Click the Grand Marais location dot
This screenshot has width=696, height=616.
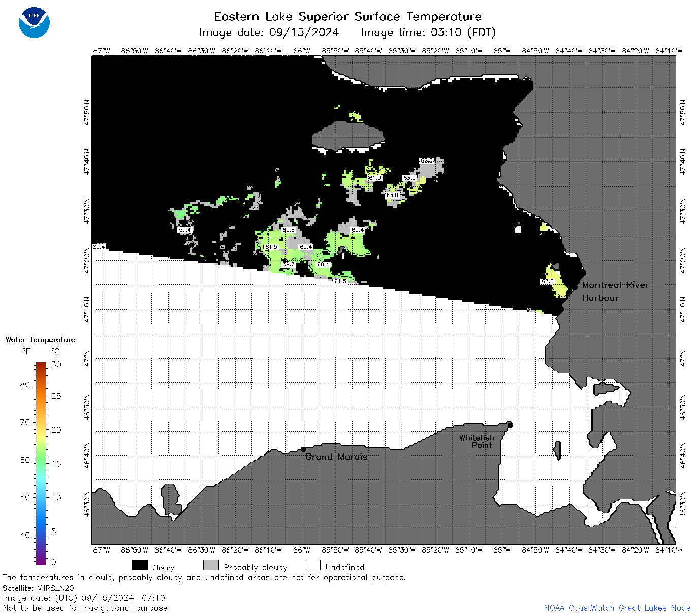[x=303, y=449]
